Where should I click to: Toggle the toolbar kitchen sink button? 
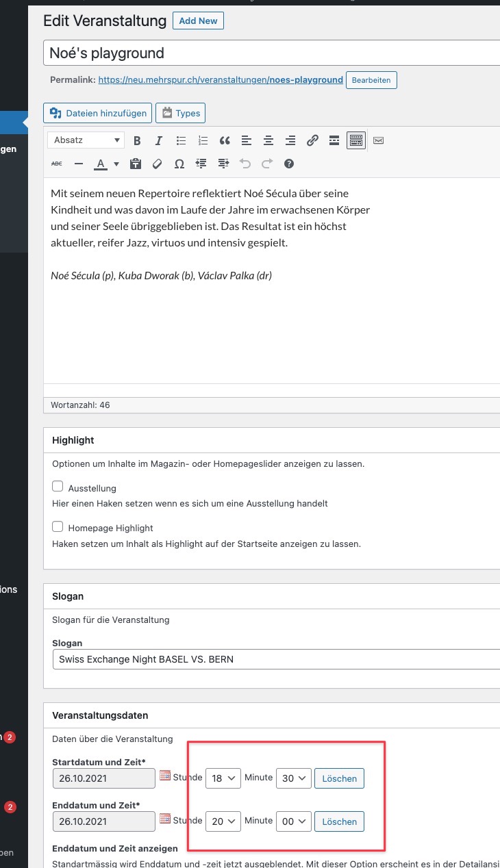[355, 141]
